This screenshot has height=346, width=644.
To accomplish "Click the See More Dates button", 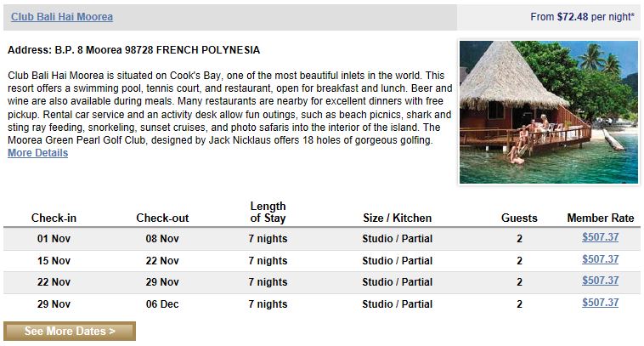I will pos(70,332).
